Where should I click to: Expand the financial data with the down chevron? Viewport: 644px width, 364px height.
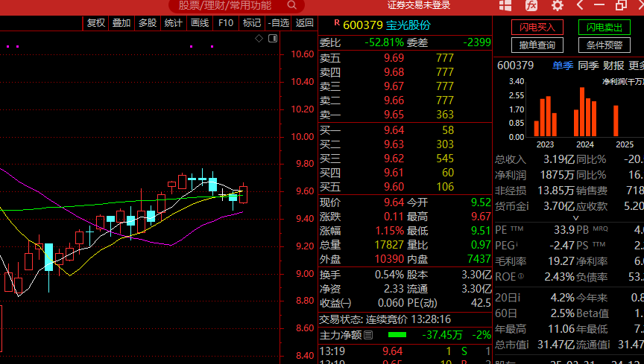pyautogui.click(x=576, y=218)
